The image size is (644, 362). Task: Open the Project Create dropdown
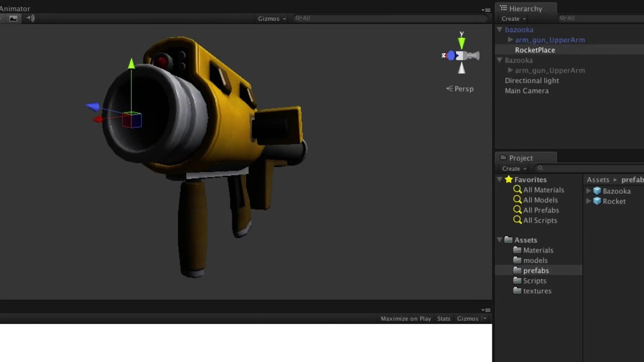point(514,168)
